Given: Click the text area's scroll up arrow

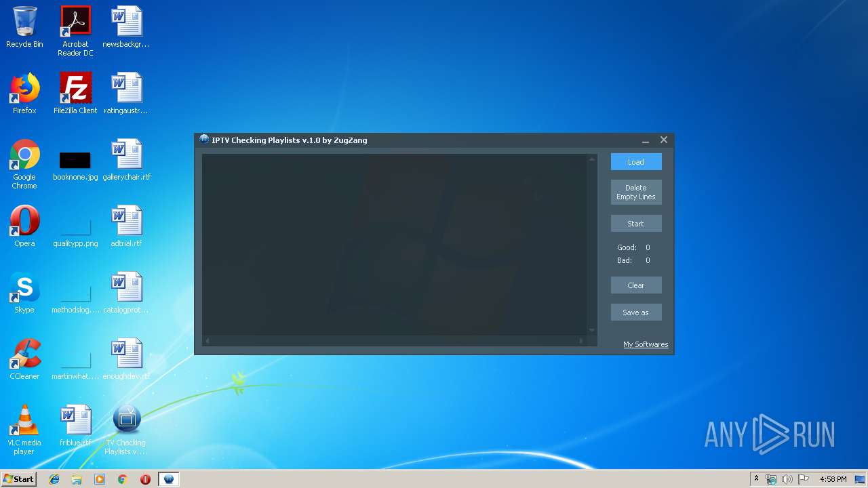Looking at the screenshot, I should [592, 159].
